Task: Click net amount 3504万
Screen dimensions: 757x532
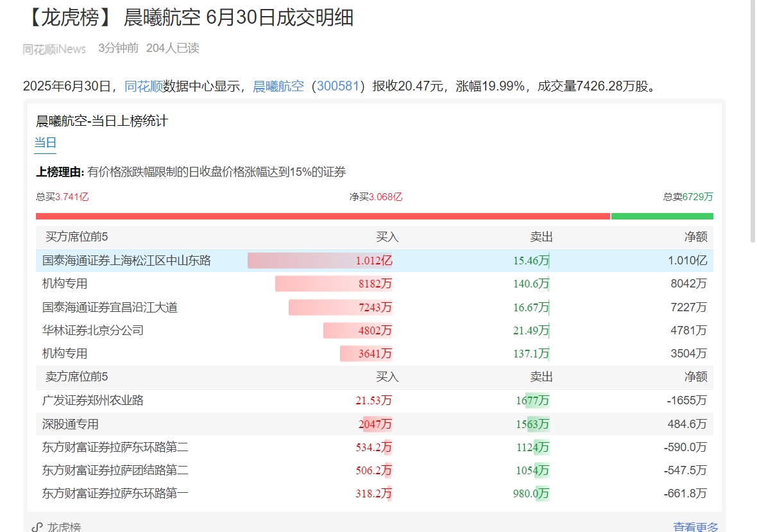Action: click(x=689, y=354)
